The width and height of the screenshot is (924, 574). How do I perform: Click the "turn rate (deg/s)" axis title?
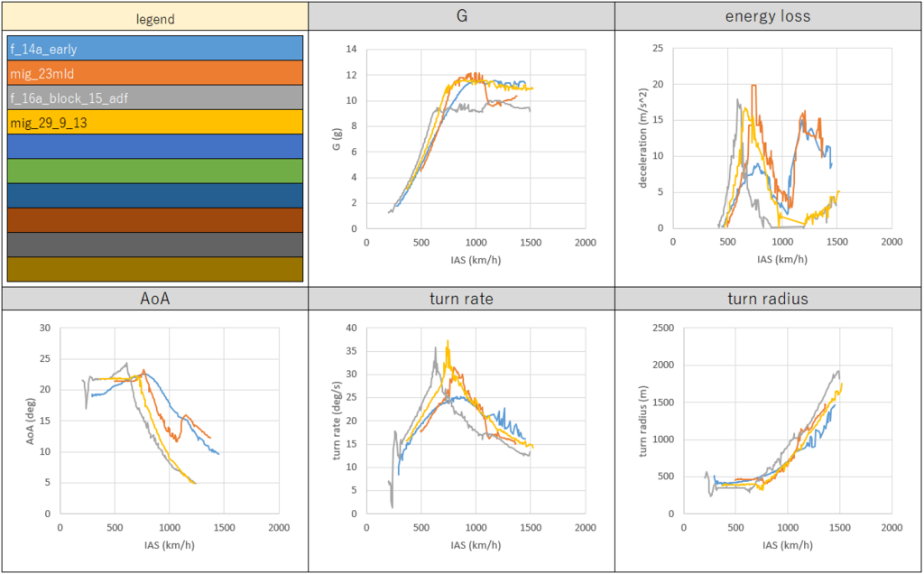[337, 421]
